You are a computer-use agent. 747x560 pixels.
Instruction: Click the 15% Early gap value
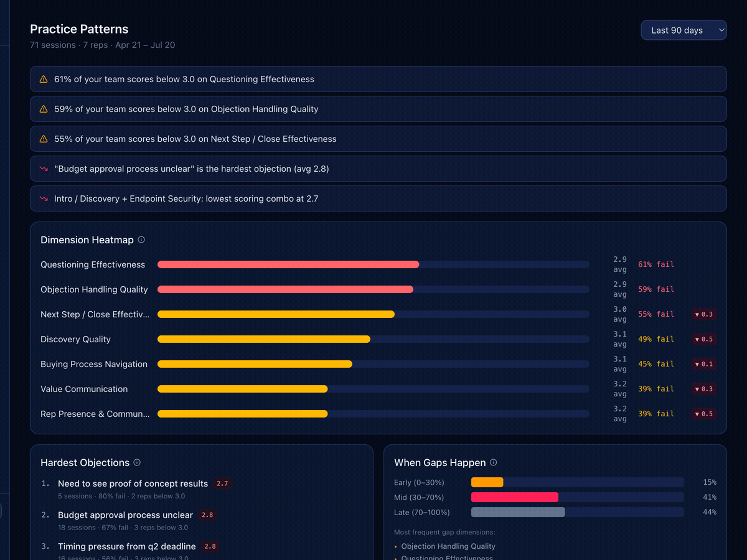pos(710,482)
